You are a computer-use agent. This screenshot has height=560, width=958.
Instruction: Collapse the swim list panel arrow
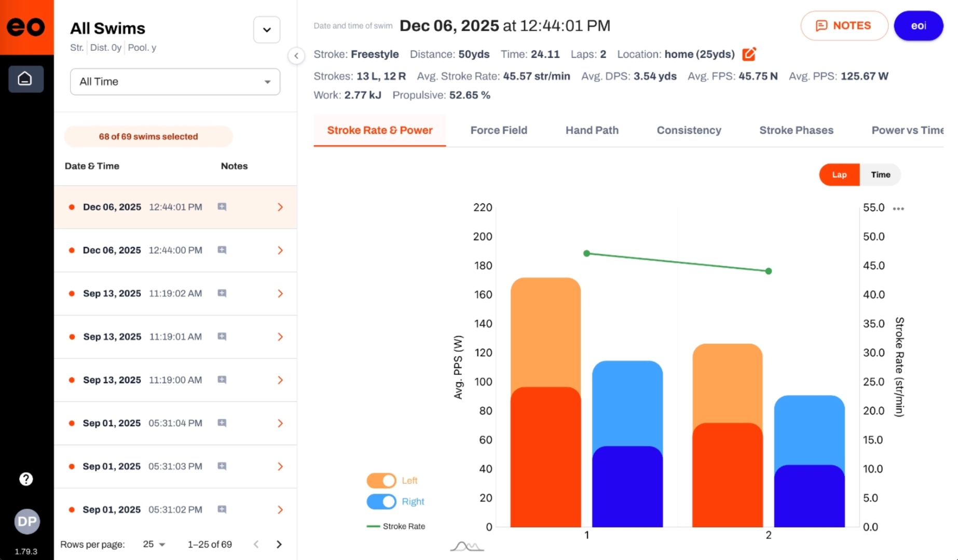point(296,56)
